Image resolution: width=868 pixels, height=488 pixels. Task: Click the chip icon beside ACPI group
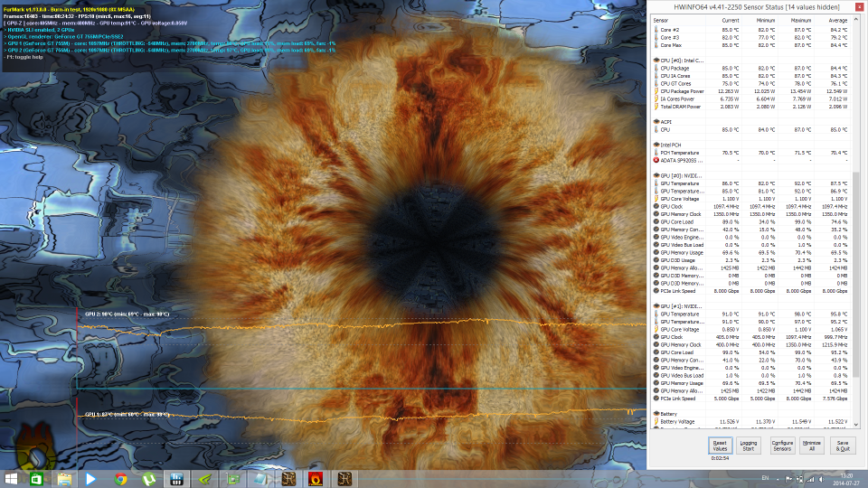656,122
